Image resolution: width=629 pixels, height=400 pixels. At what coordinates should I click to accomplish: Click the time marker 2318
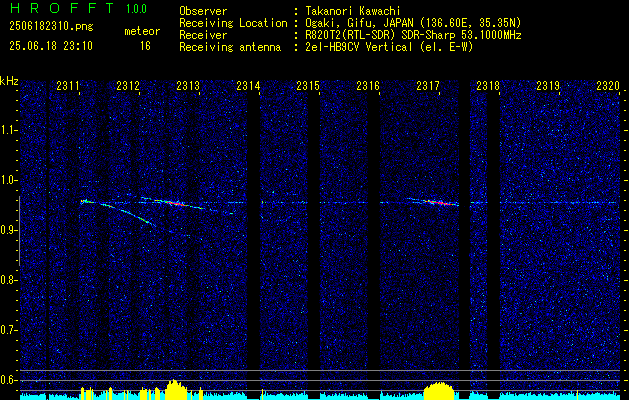[x=488, y=86]
